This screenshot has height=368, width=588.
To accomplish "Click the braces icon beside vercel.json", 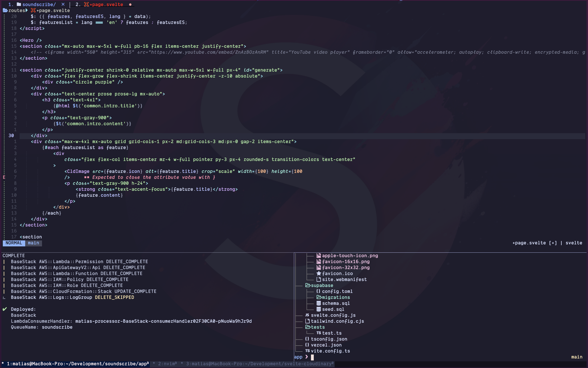I will tap(307, 345).
